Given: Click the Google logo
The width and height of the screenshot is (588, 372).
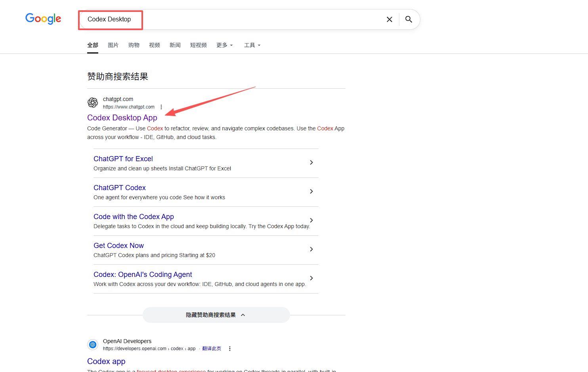Looking at the screenshot, I should coord(43,19).
